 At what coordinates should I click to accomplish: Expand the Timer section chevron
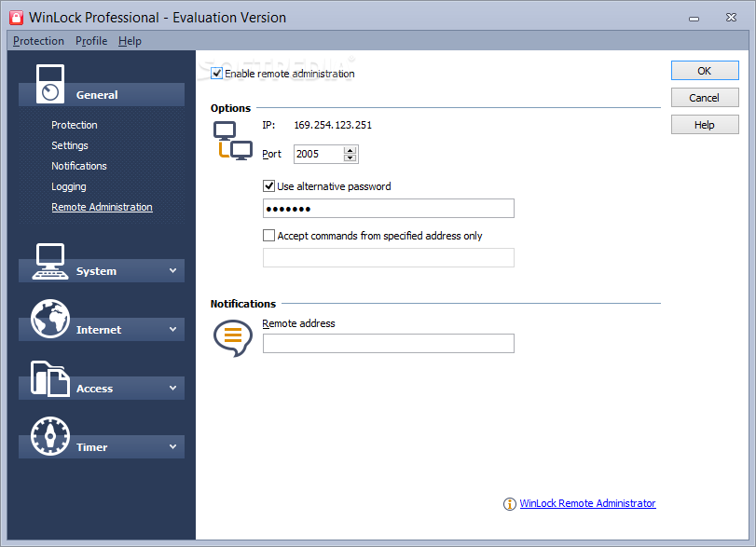[172, 446]
